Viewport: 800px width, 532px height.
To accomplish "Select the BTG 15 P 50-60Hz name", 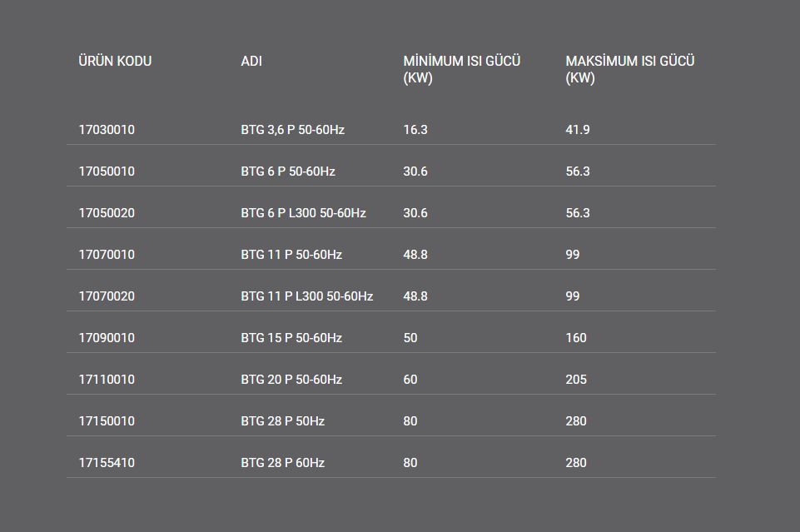I will (291, 338).
